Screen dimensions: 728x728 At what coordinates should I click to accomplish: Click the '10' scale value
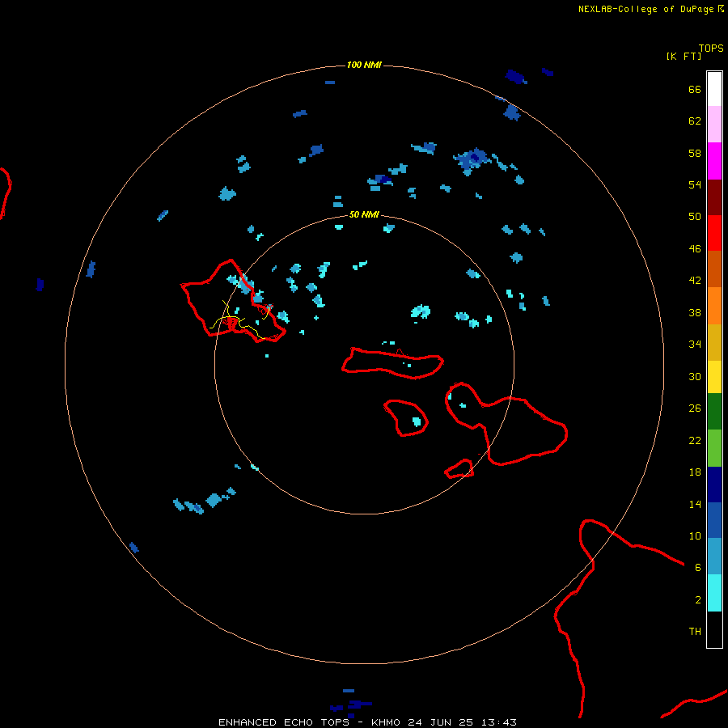(x=695, y=536)
